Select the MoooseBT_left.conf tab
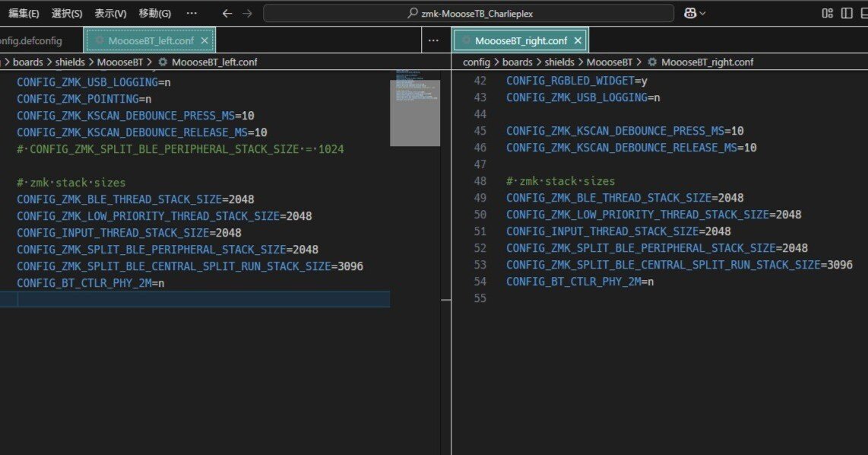This screenshot has width=868, height=455. pyautogui.click(x=150, y=40)
